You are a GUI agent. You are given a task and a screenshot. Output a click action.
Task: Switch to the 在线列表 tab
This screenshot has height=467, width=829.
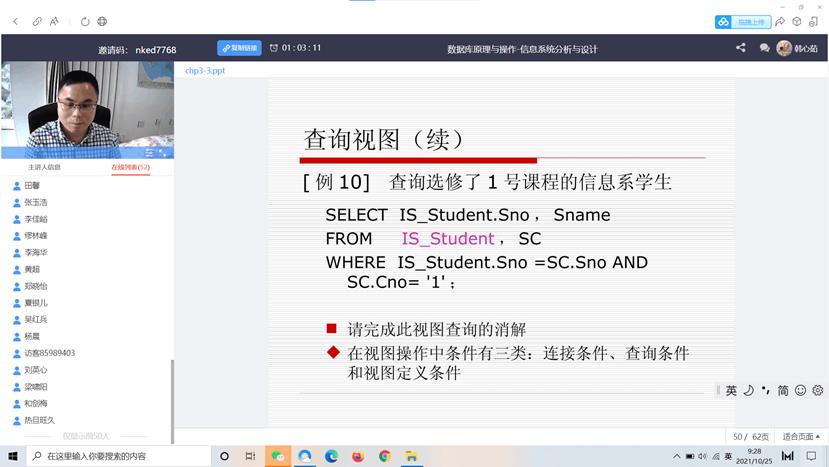[130, 167]
